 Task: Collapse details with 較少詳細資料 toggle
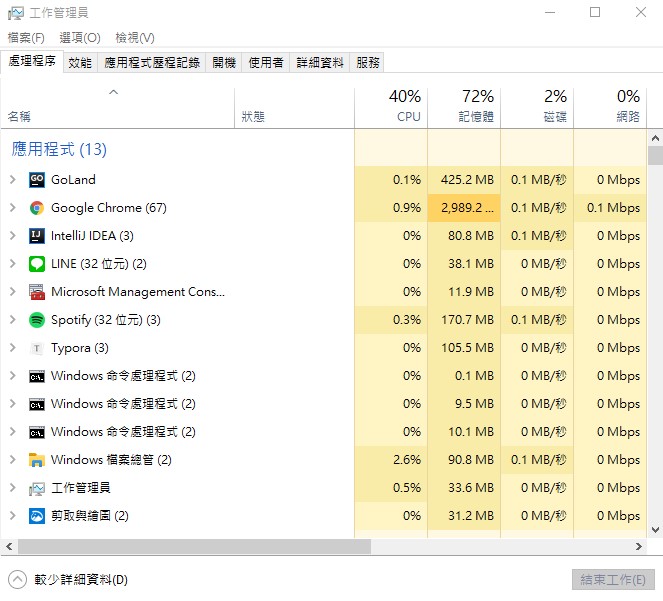[18, 579]
